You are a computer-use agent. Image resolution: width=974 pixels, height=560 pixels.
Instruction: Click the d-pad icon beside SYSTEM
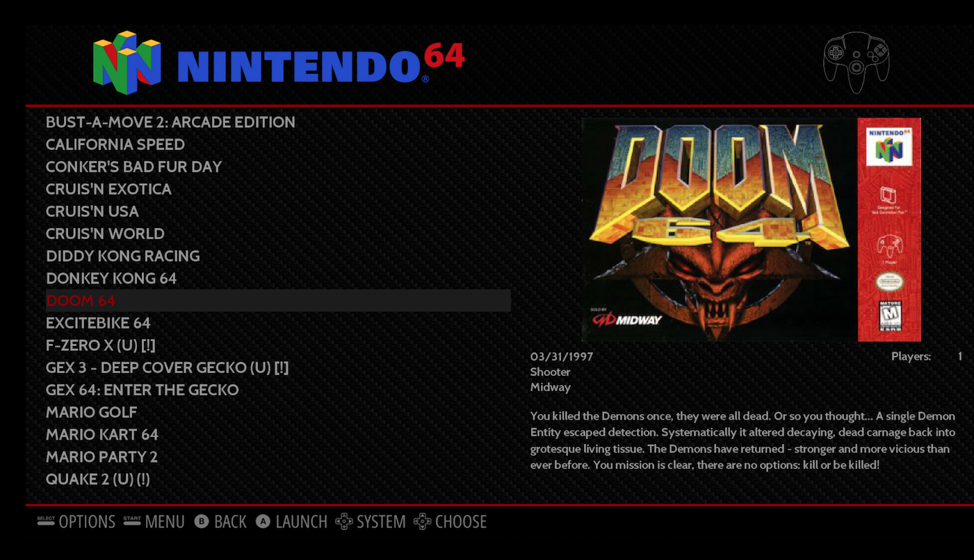coord(344,522)
